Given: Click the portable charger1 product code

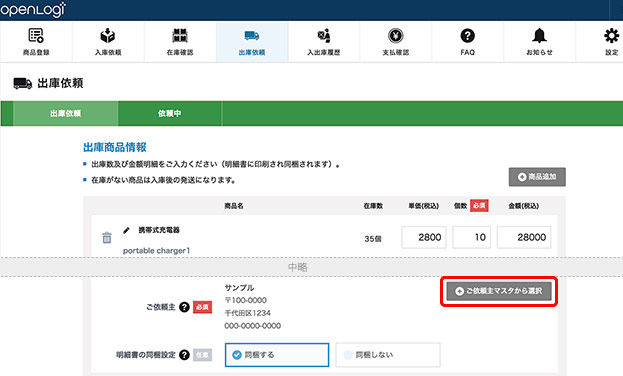Looking at the screenshot, I should point(157,251).
